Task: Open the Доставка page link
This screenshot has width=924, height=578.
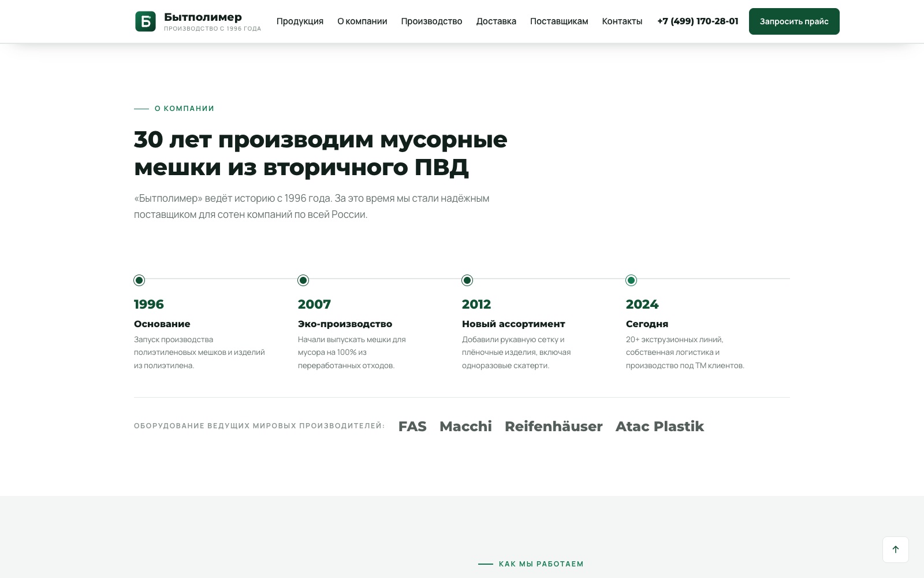Action: tap(496, 21)
